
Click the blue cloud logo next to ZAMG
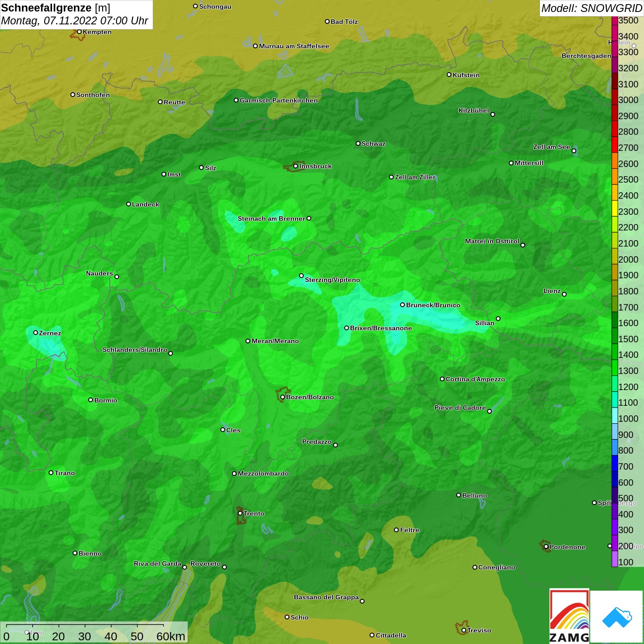pyautogui.click(x=617, y=616)
